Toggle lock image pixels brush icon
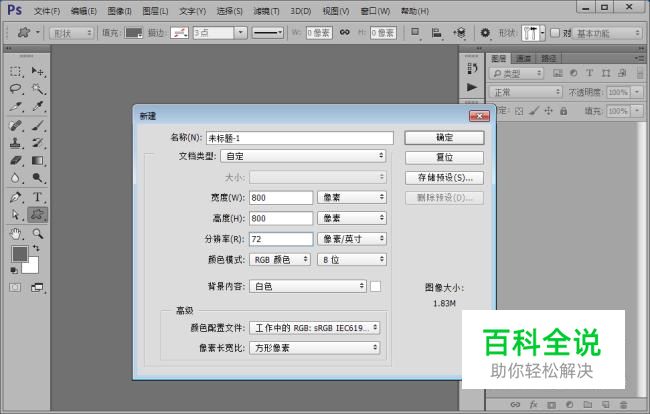 (x=534, y=111)
